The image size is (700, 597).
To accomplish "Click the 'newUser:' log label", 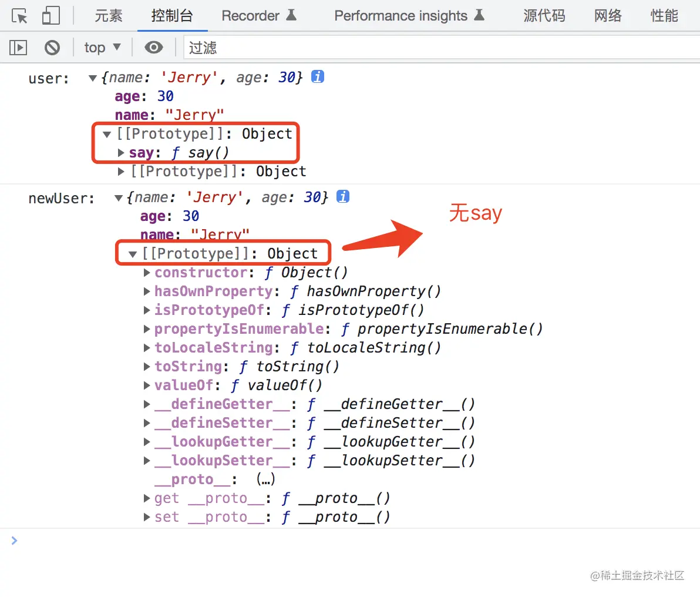I will [x=62, y=199].
